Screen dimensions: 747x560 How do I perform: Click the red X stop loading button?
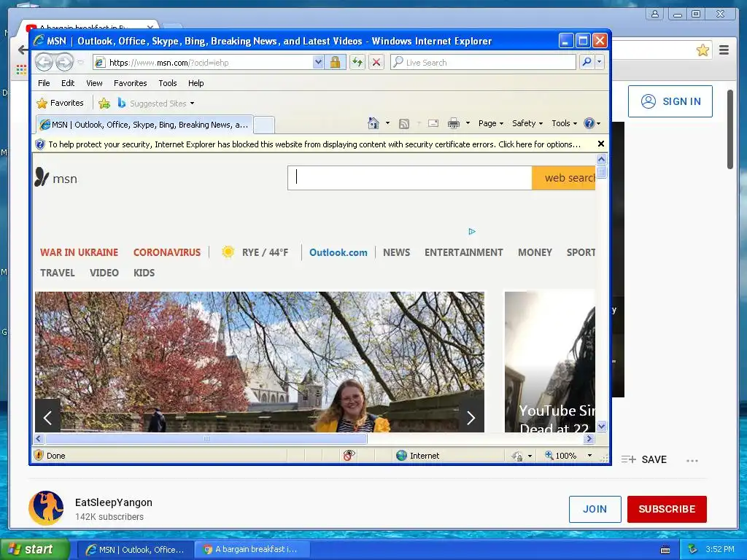376,63
